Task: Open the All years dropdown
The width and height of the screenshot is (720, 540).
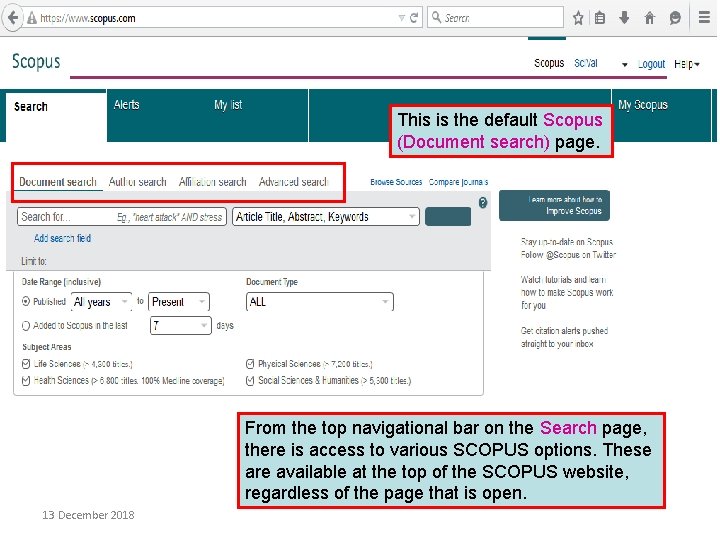Action: pyautogui.click(x=101, y=302)
